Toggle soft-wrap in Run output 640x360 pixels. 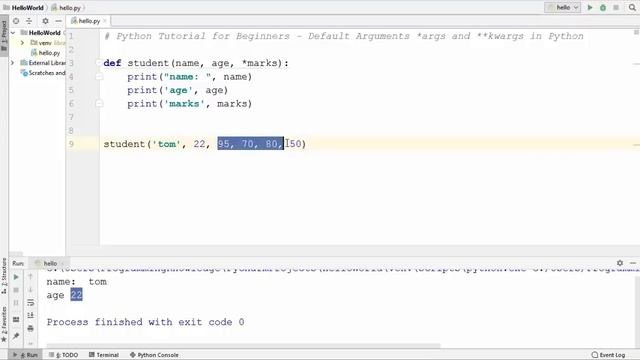pyautogui.click(x=31, y=303)
